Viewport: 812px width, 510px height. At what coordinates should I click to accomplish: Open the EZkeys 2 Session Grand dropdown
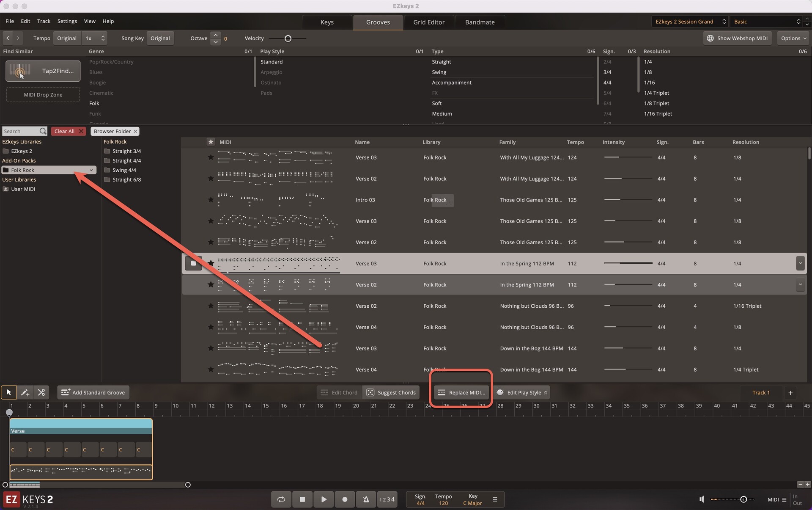tap(690, 22)
